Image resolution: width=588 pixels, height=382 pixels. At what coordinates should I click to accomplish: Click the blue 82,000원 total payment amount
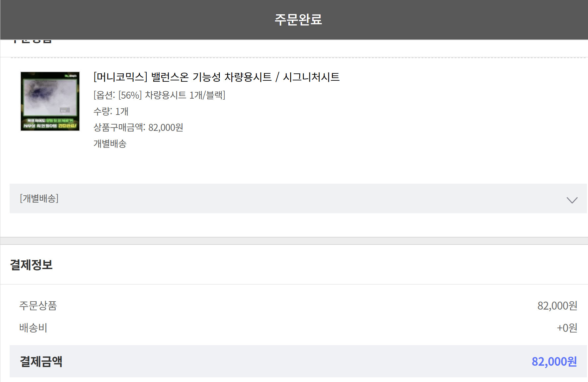pyautogui.click(x=554, y=361)
